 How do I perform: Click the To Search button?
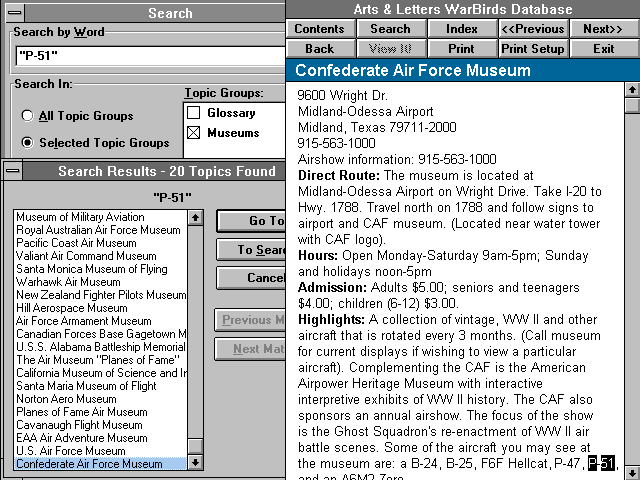pyautogui.click(x=251, y=249)
